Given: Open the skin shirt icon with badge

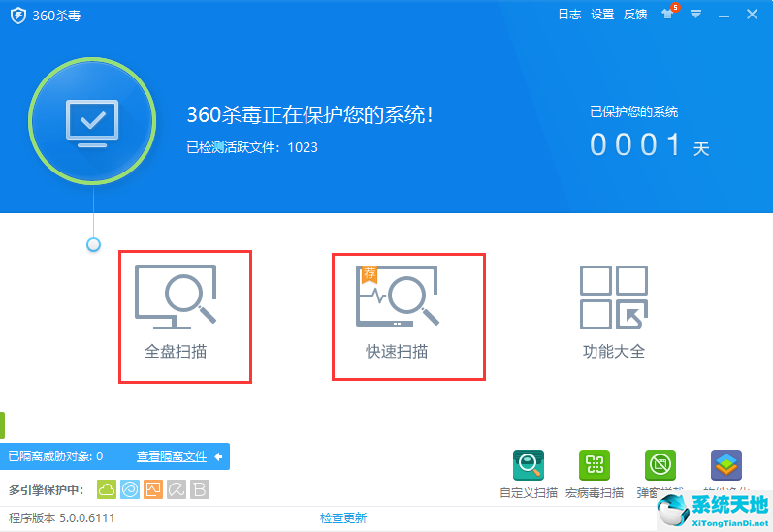Looking at the screenshot, I should pyautogui.click(x=669, y=13).
